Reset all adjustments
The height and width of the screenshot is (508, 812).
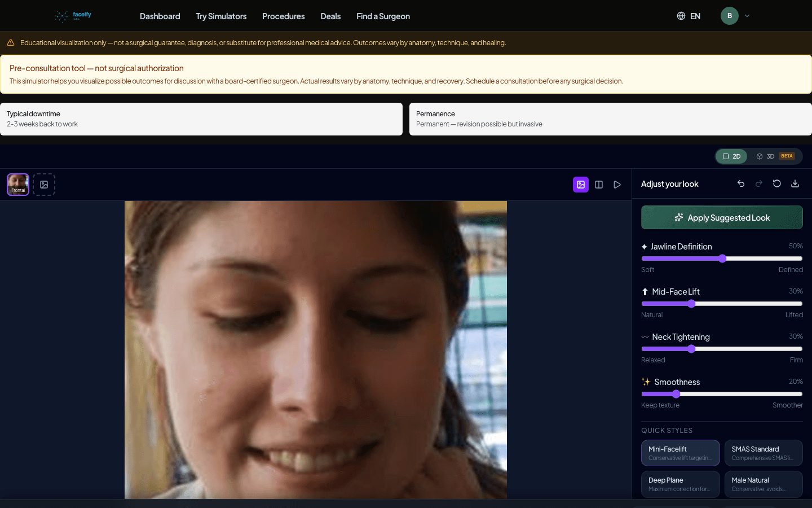[x=777, y=183]
